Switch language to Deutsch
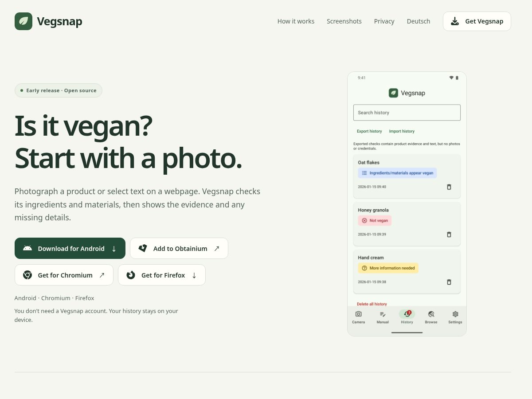The width and height of the screenshot is (532, 399). tap(419, 21)
